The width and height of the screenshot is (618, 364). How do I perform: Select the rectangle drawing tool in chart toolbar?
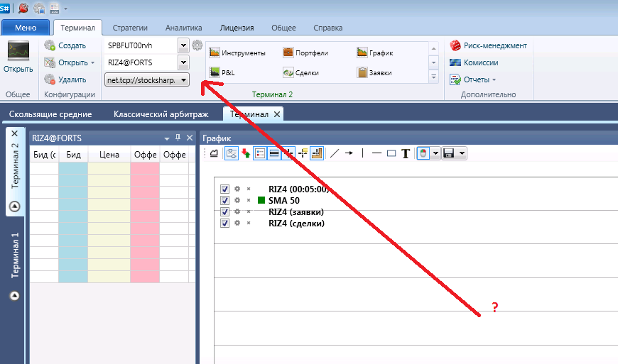pos(391,153)
